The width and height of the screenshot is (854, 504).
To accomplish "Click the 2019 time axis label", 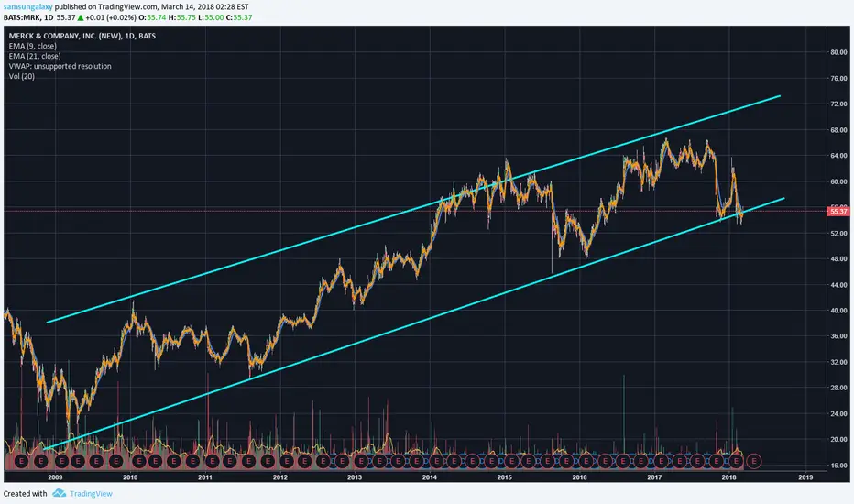I will point(805,477).
